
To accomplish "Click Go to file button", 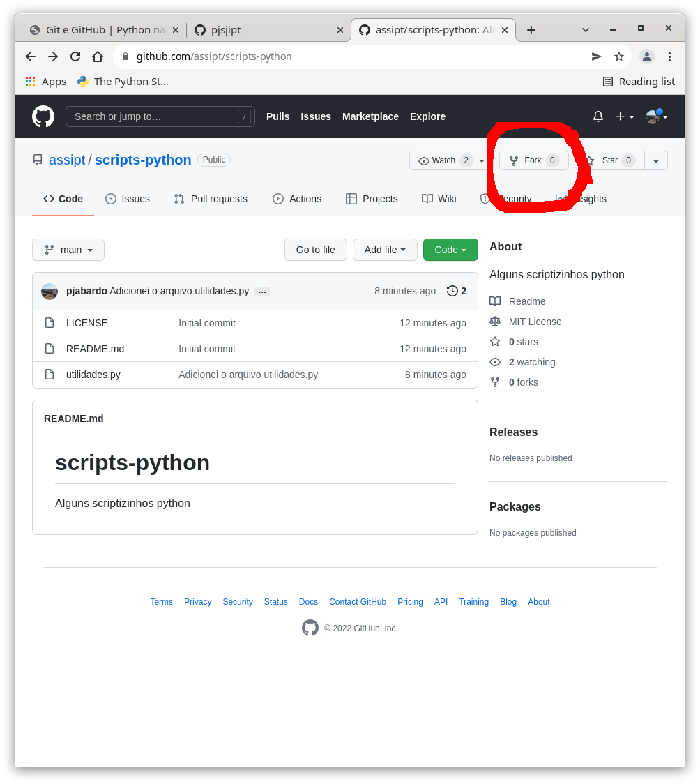I will 316,250.
